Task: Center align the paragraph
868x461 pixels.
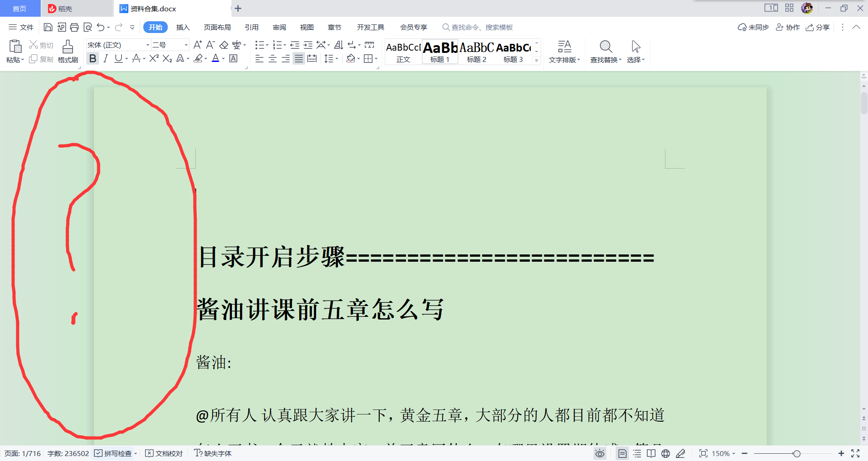Action: click(272, 58)
